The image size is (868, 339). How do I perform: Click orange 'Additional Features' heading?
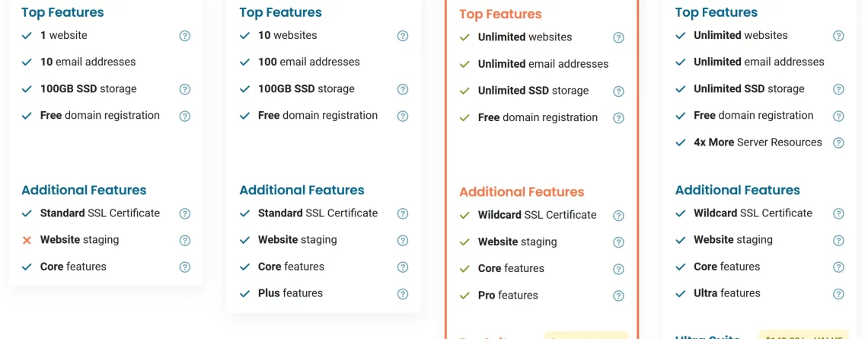(x=522, y=192)
